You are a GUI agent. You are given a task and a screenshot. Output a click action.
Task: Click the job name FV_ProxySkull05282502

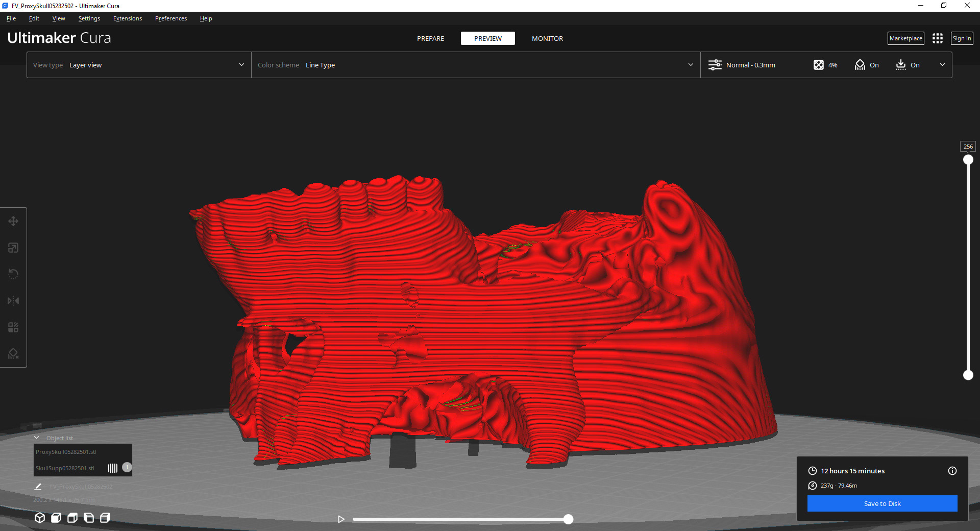coord(81,487)
